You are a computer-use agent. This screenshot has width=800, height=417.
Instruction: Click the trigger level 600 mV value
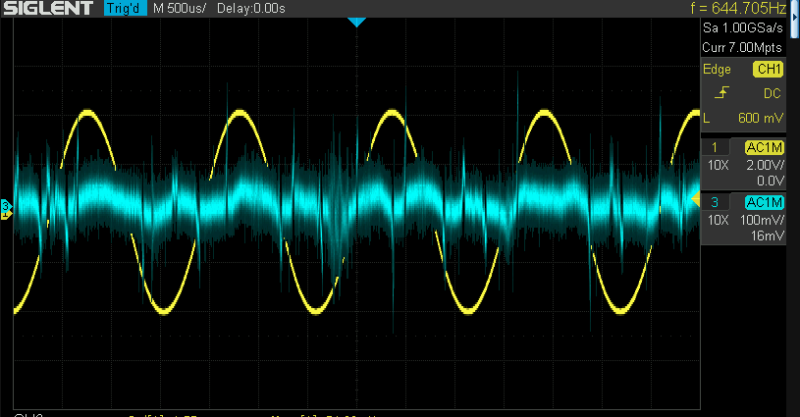tap(762, 118)
